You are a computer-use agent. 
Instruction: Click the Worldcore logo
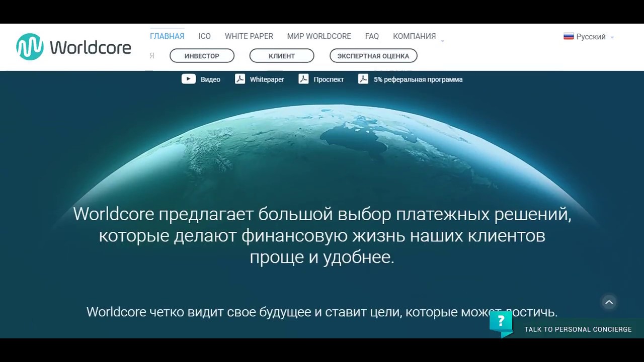pos(73,47)
